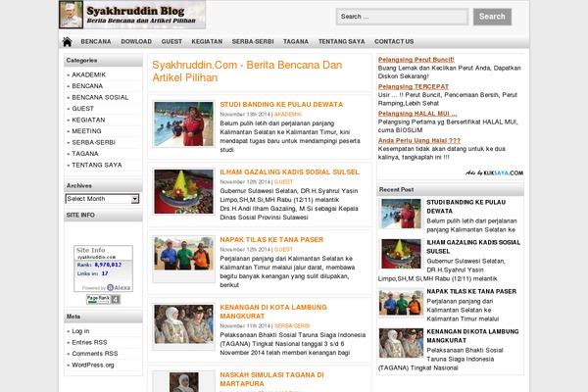This screenshot has width=588, height=392.
Task: Go to homepage via house icon
Action: pos(67,41)
